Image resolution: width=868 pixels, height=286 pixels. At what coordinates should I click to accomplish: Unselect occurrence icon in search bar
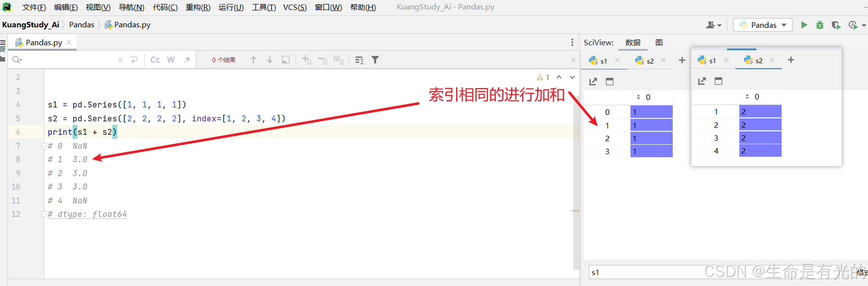323,60
